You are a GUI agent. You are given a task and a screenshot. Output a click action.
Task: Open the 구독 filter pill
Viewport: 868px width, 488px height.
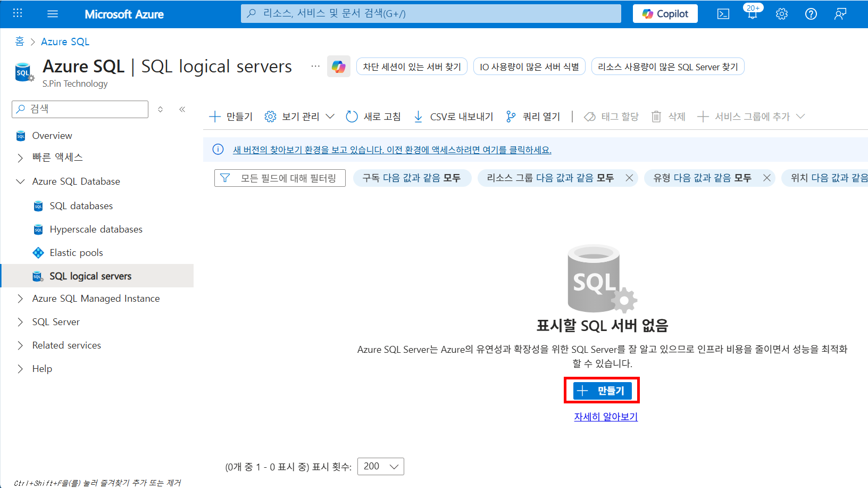412,178
